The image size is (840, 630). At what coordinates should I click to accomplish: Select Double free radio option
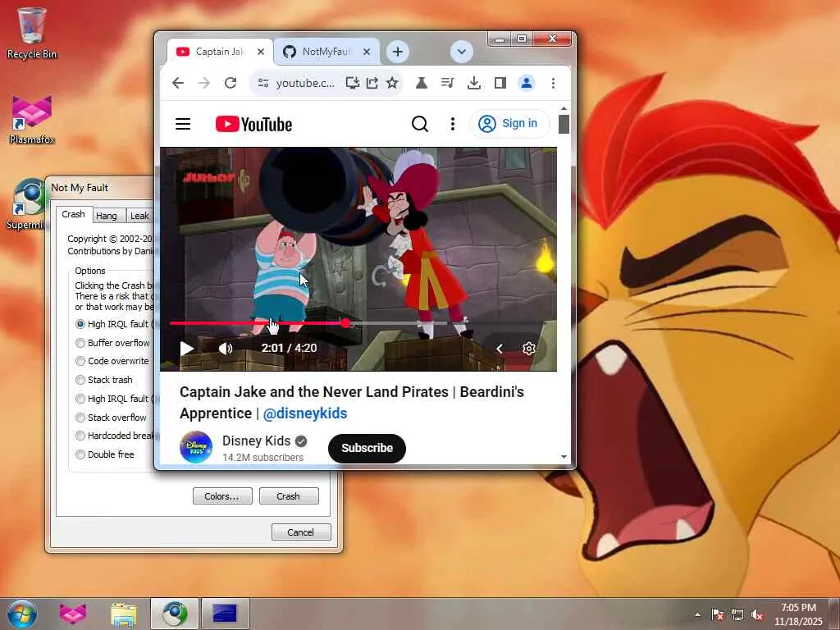[x=105, y=454]
